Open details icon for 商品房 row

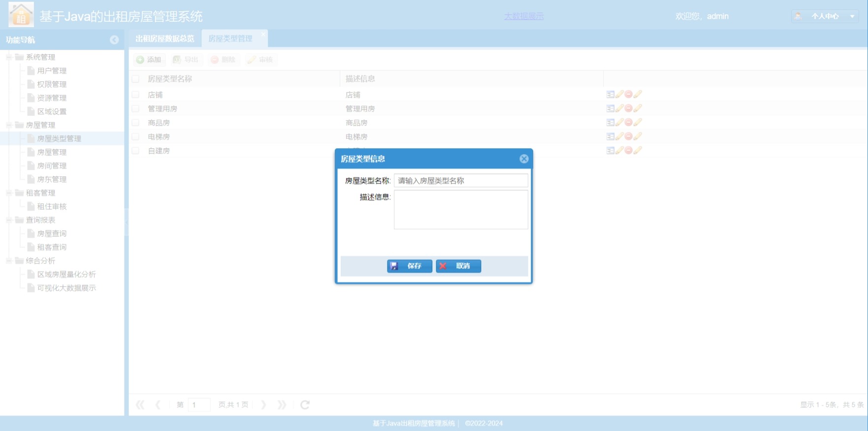611,123
